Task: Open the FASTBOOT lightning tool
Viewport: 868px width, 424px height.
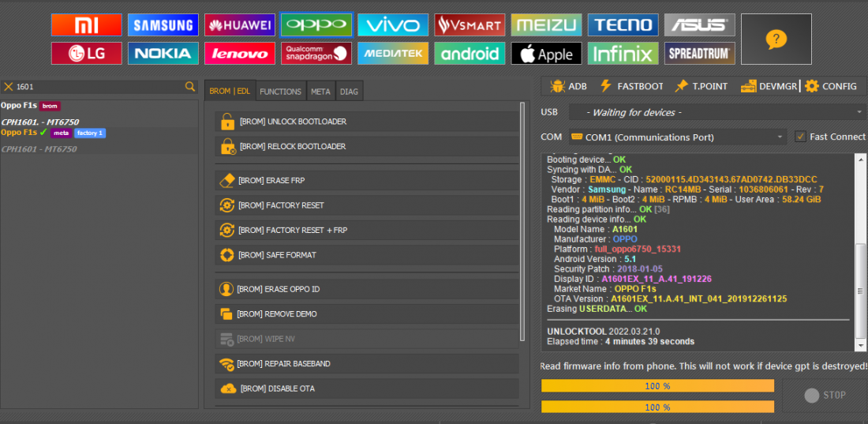Action: [631, 87]
